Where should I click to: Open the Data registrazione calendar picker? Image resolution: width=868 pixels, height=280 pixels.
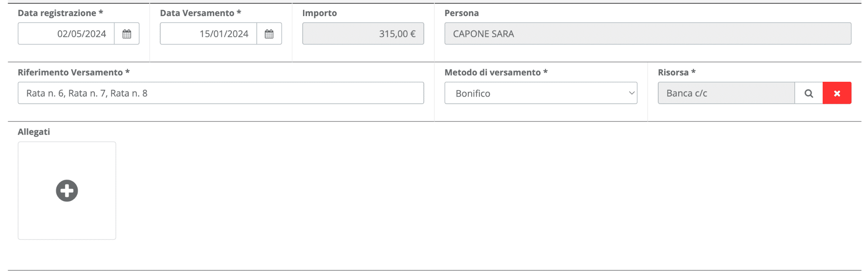click(x=127, y=33)
